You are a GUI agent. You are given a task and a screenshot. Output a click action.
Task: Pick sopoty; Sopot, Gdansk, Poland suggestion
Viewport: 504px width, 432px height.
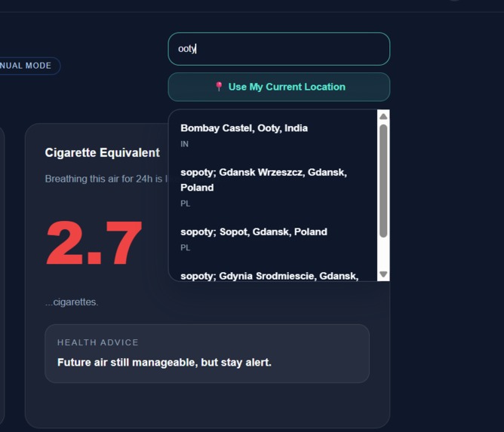[272, 239]
